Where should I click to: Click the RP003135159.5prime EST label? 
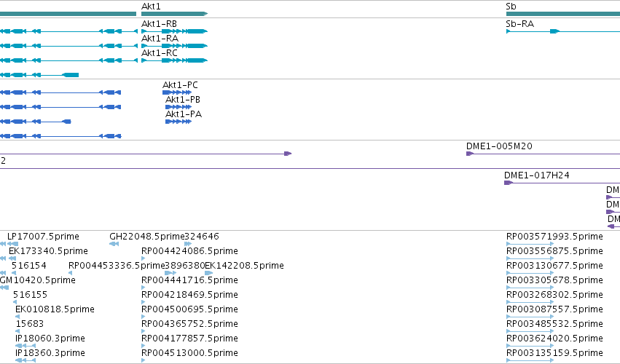(554, 353)
